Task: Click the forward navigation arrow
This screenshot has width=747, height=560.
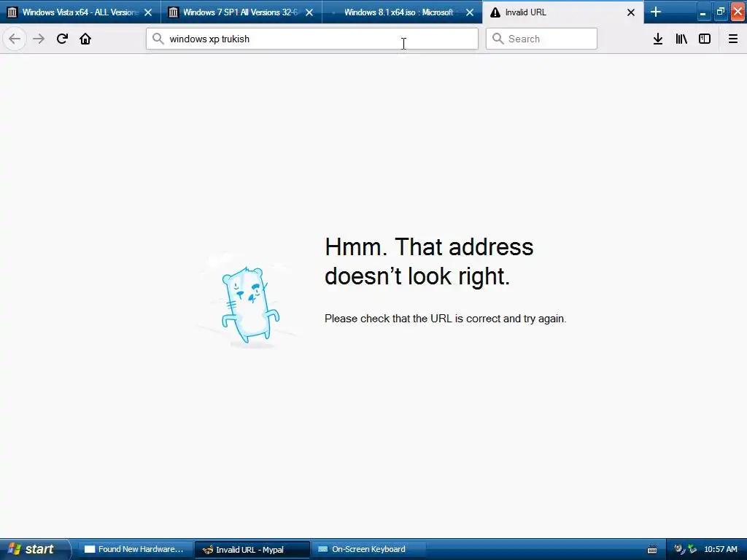Action: pyautogui.click(x=39, y=39)
